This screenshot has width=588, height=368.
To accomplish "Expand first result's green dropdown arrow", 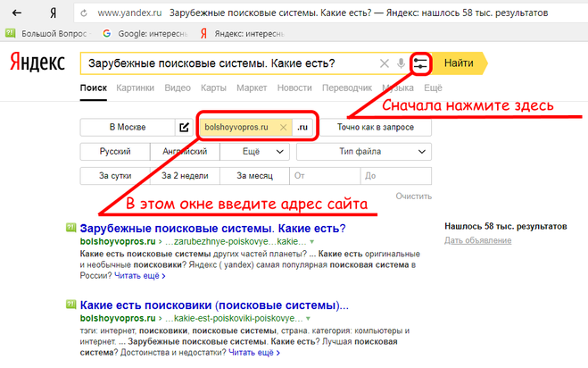I will click(311, 242).
